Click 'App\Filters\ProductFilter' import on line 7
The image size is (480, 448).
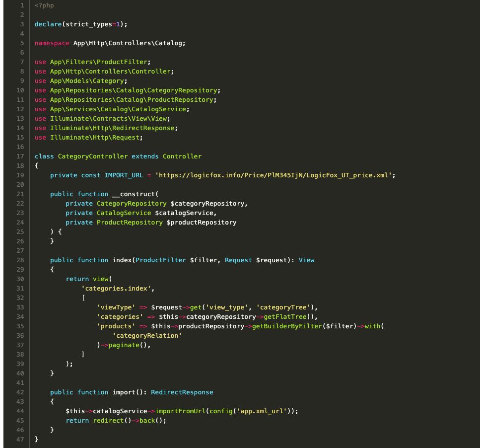(99, 62)
